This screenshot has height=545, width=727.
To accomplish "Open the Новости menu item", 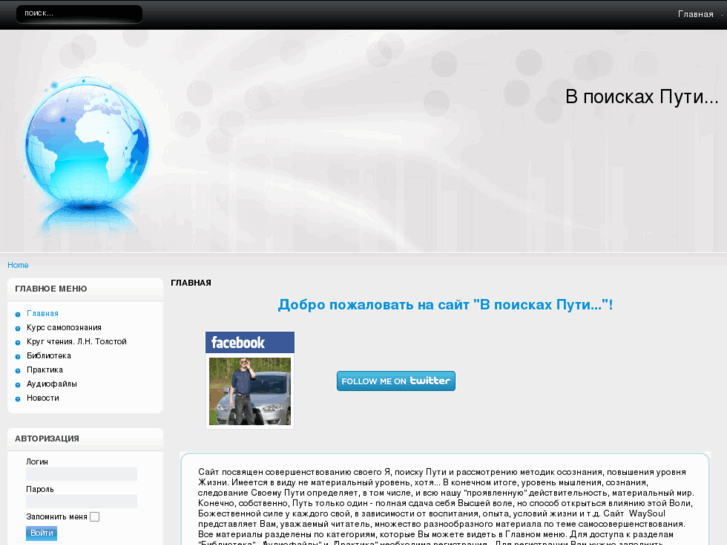I will [x=43, y=398].
